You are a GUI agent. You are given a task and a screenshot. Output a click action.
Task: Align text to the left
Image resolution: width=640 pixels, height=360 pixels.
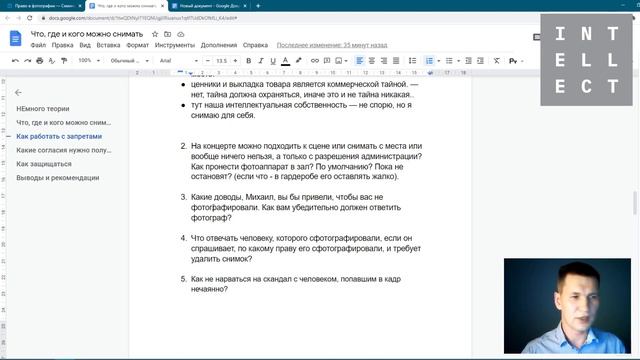click(x=359, y=61)
